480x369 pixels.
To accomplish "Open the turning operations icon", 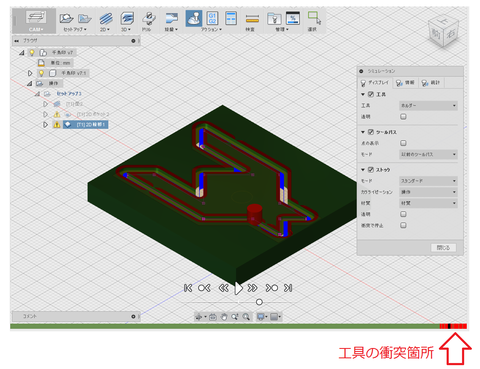I will [x=171, y=18].
